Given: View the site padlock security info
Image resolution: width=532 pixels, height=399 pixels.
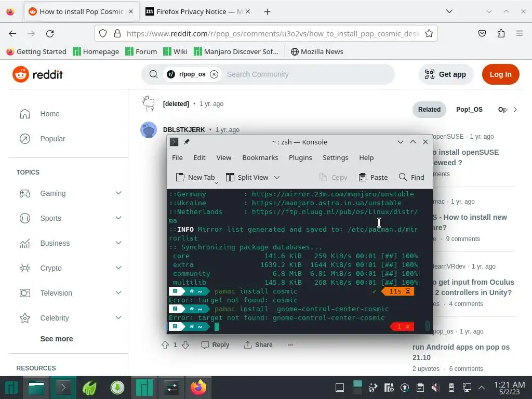Looking at the screenshot, I should [117, 33].
